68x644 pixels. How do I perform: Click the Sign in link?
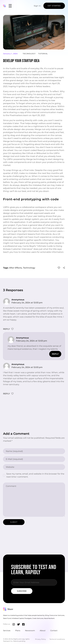point(37,6)
